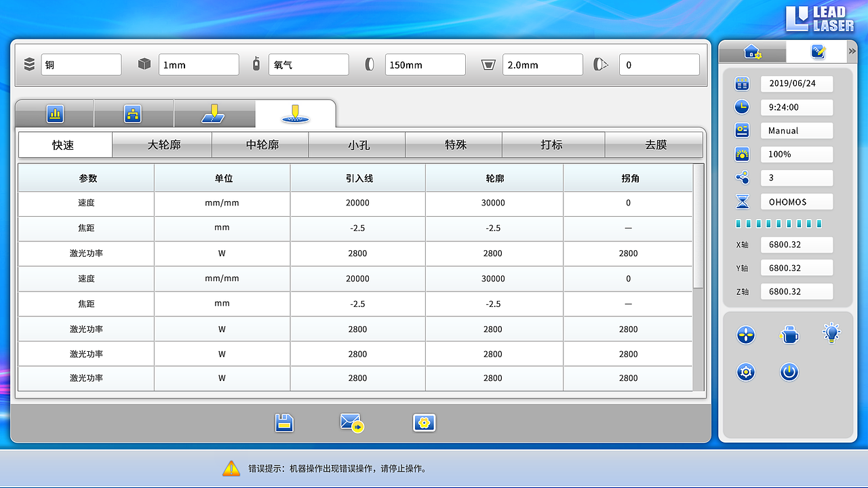
Task: Click the Y轴 value field
Action: pos(797,268)
